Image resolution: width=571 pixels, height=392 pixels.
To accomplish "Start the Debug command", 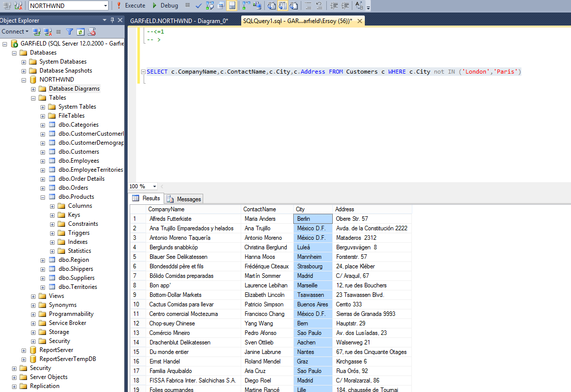I will point(165,6).
